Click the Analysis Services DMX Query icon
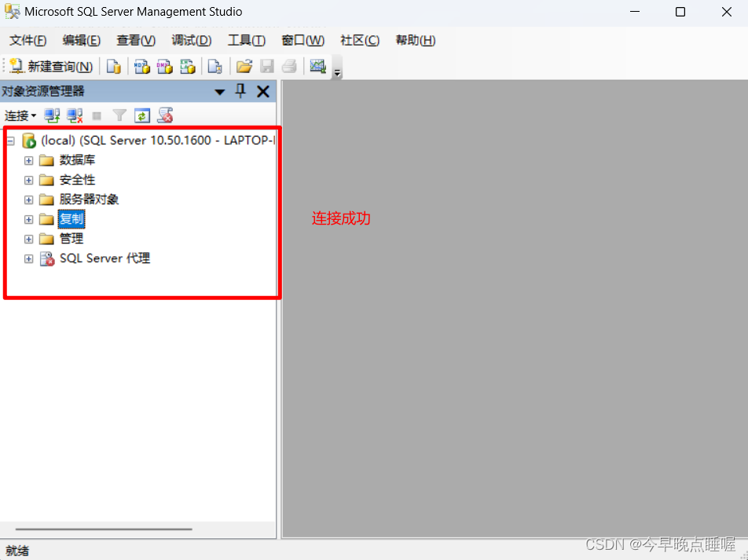This screenshot has width=748, height=560. click(164, 66)
